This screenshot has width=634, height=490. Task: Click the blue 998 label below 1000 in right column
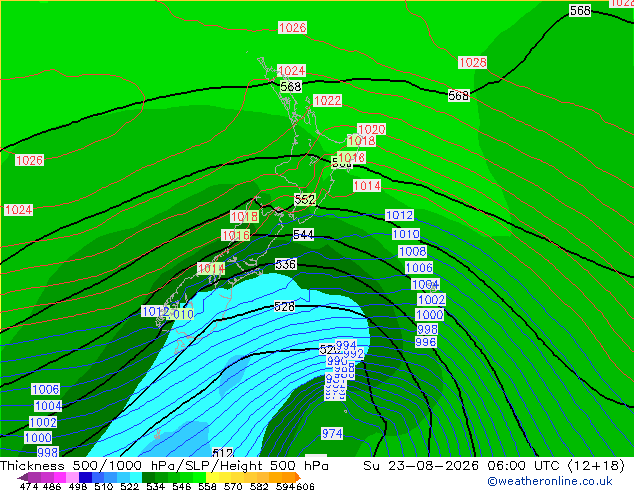click(x=427, y=329)
